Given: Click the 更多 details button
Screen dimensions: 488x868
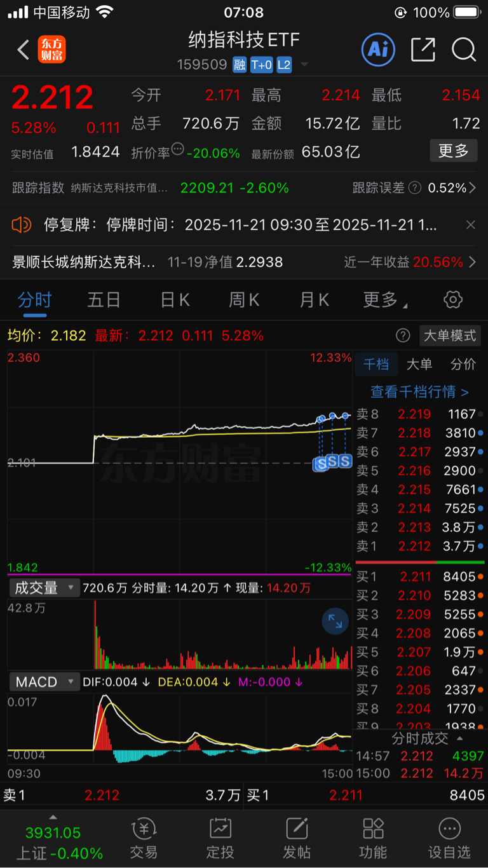Looking at the screenshot, I should tap(454, 151).
